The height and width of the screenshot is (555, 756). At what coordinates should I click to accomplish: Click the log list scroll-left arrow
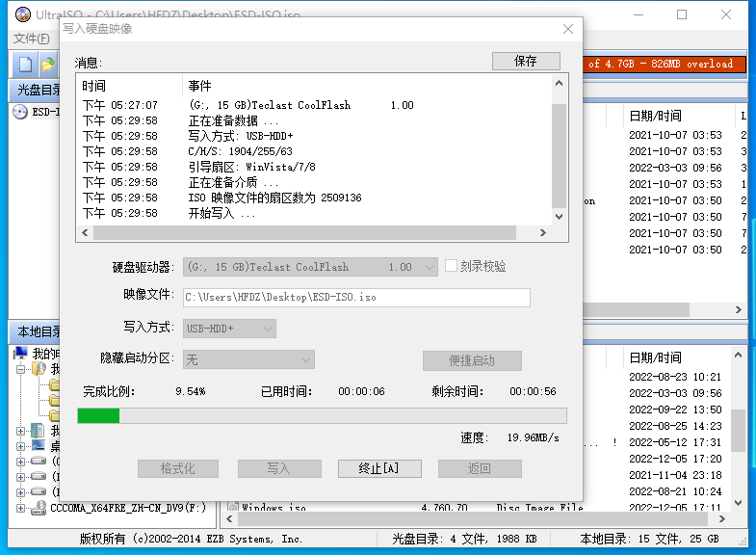pyautogui.click(x=85, y=233)
